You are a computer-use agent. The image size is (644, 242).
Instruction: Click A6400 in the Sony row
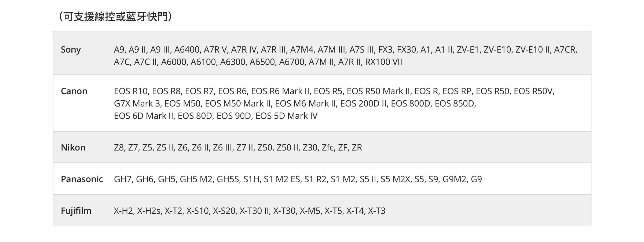(x=187, y=50)
